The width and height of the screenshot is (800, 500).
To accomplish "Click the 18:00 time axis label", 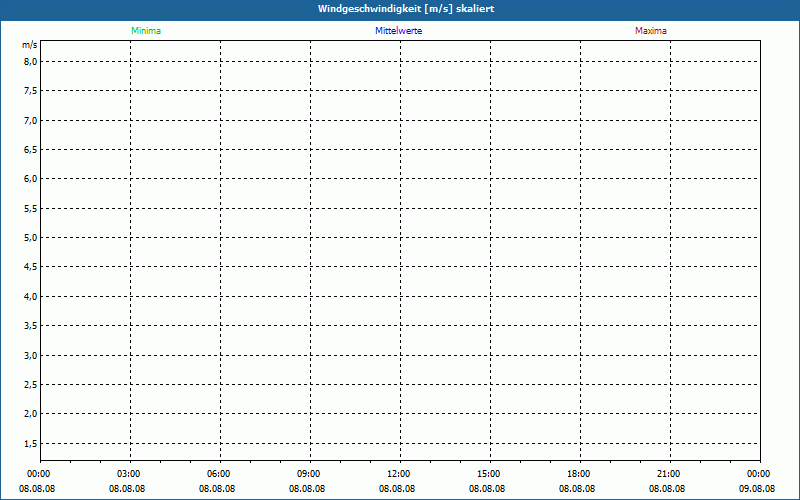I will tap(579, 474).
